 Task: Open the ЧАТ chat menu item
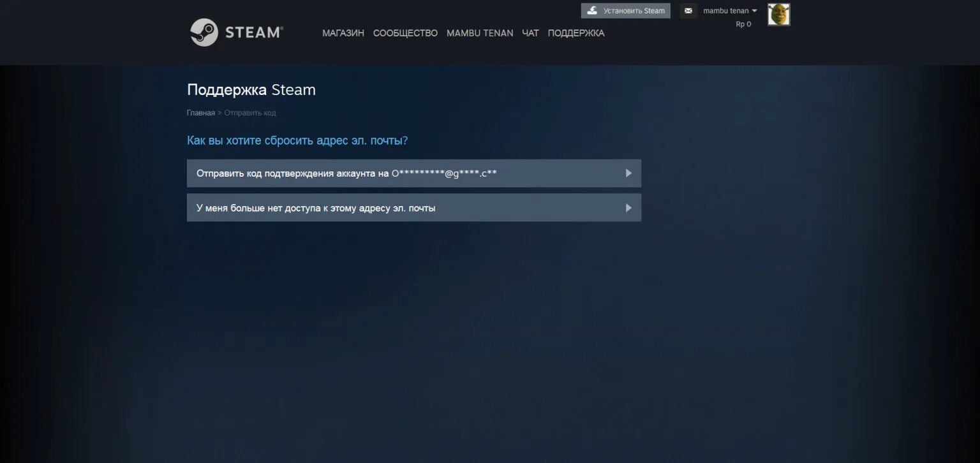point(530,33)
